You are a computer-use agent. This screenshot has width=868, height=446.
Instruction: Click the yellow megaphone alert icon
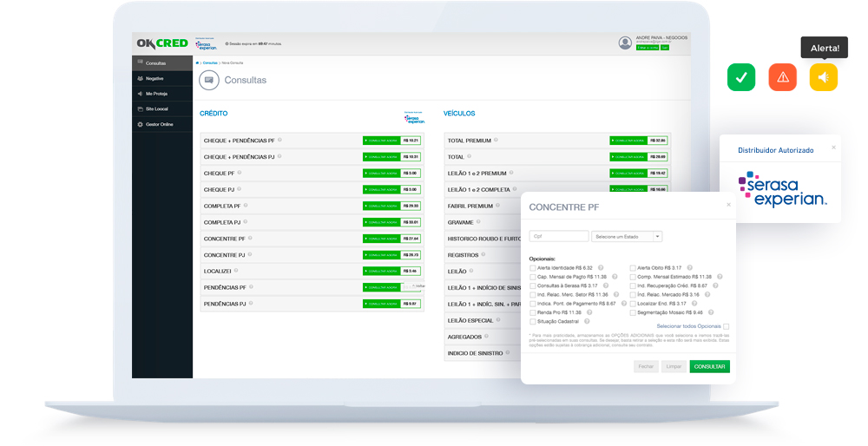pyautogui.click(x=824, y=77)
